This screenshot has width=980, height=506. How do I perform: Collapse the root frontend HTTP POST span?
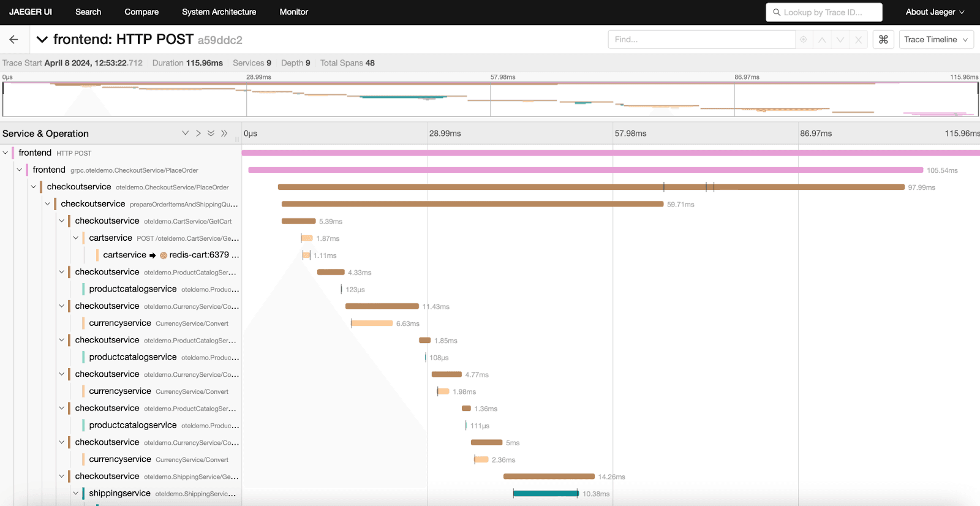(x=6, y=153)
